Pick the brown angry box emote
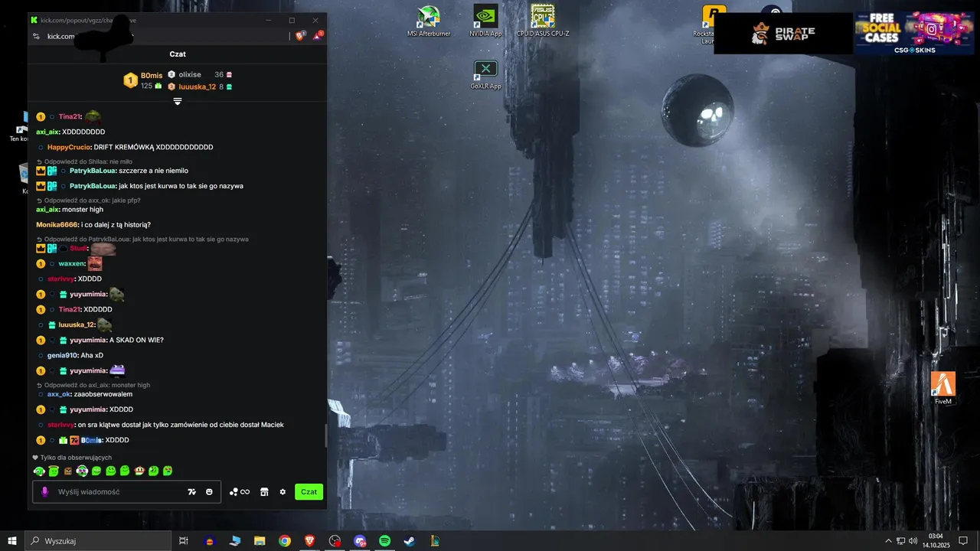The image size is (980, 551). click(68, 471)
